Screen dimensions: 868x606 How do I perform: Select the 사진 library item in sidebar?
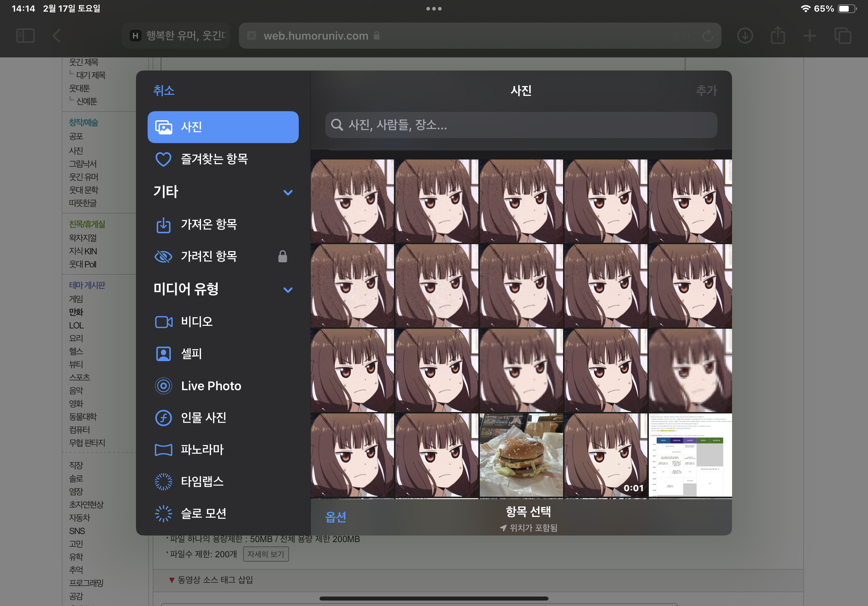[x=223, y=127]
